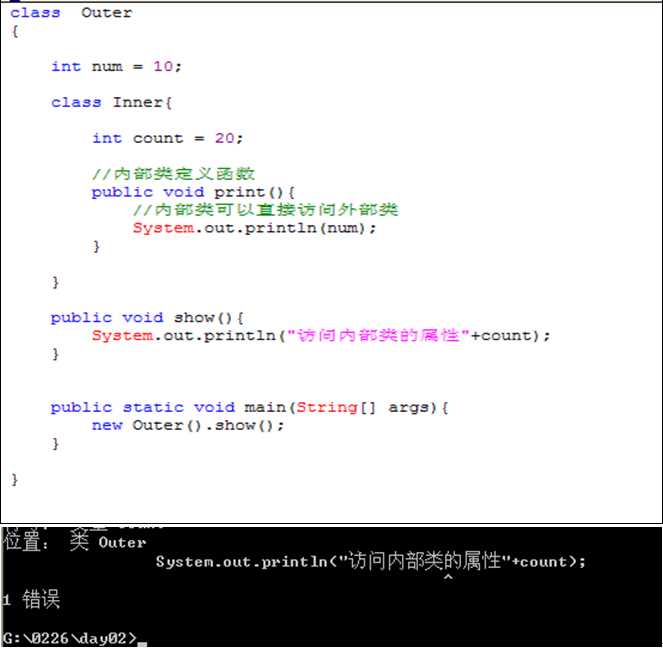Viewport: 663px width, 649px height.
Task: Click the 'public void print(){' line
Action: pyautogui.click(x=193, y=192)
